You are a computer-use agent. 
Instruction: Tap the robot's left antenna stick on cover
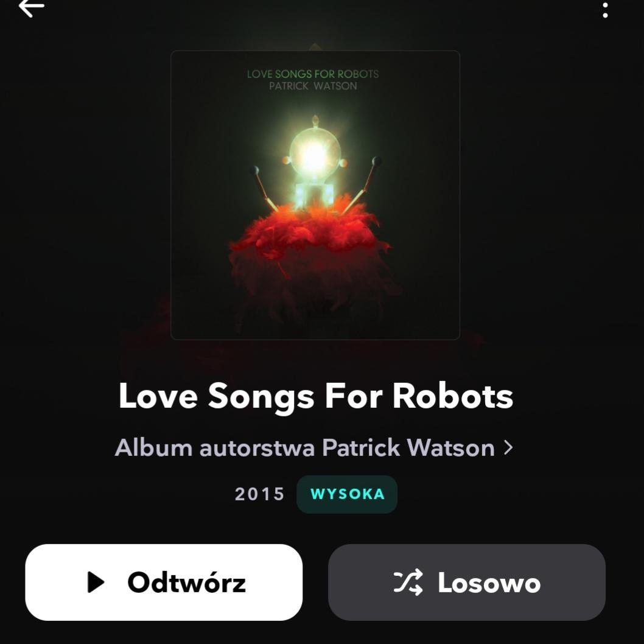263,188
